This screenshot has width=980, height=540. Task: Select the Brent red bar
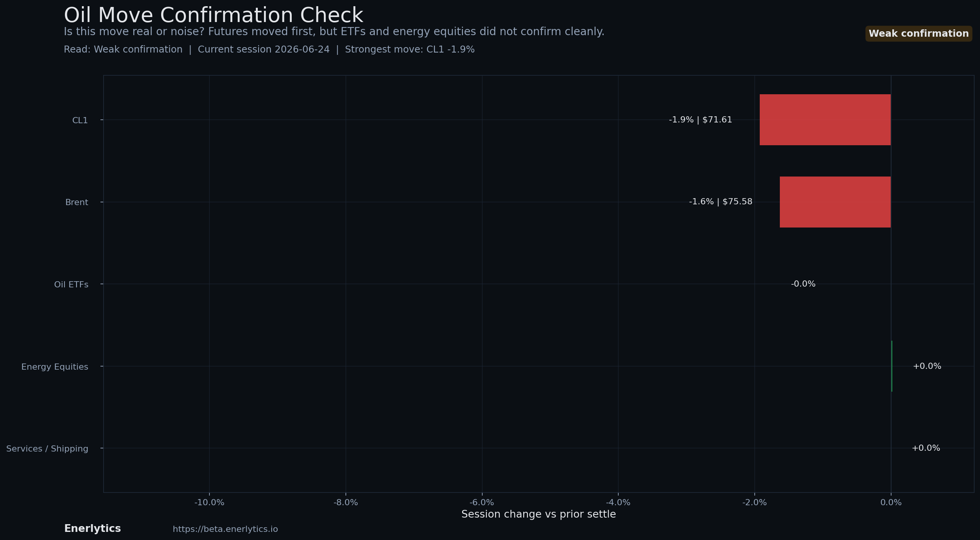click(835, 202)
